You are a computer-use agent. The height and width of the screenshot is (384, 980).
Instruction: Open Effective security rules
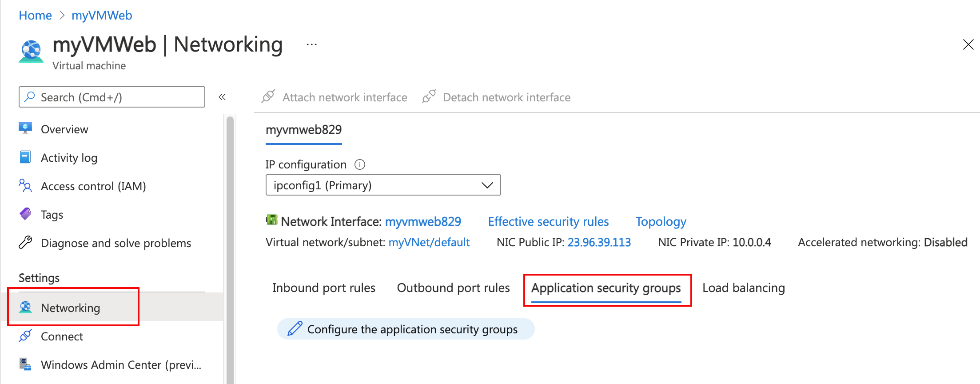(548, 221)
